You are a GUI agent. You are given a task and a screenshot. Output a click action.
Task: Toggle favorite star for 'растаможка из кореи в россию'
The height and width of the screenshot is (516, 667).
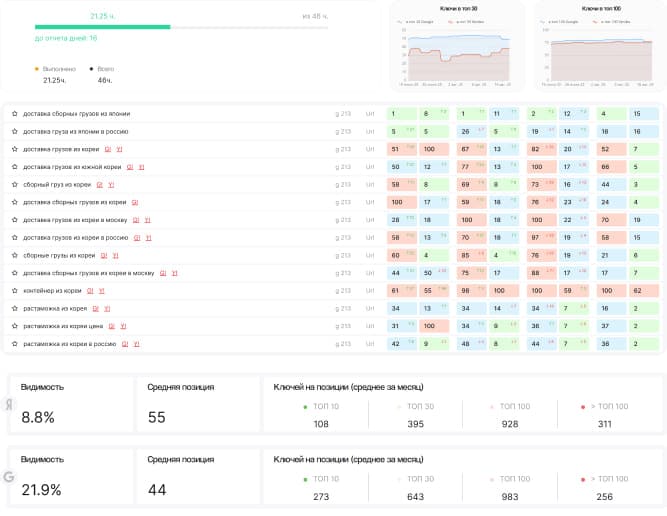14,343
